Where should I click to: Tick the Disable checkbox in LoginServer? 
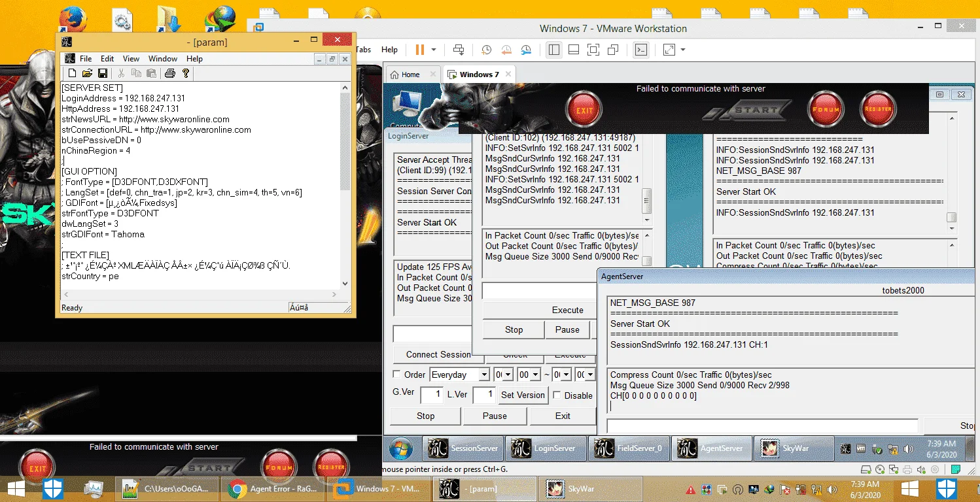point(557,395)
